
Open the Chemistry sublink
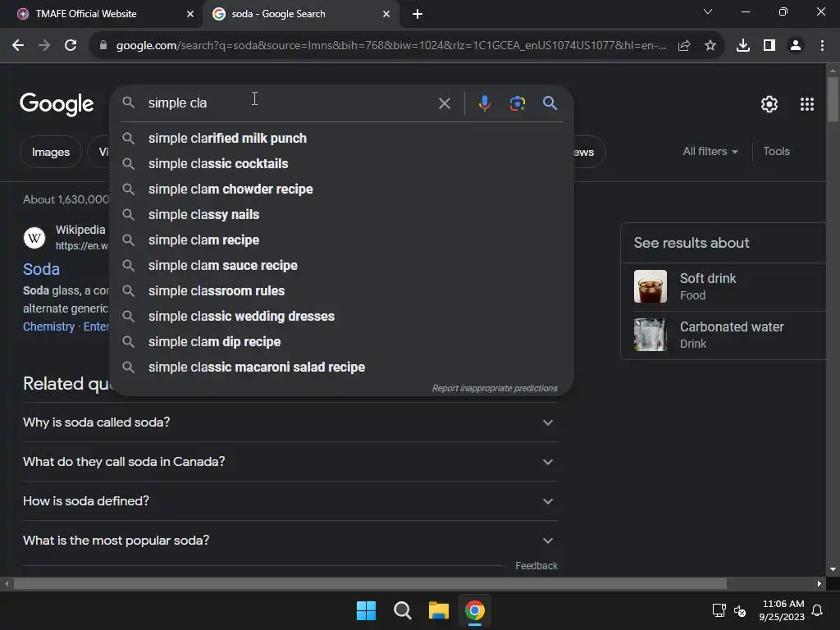tap(48, 326)
